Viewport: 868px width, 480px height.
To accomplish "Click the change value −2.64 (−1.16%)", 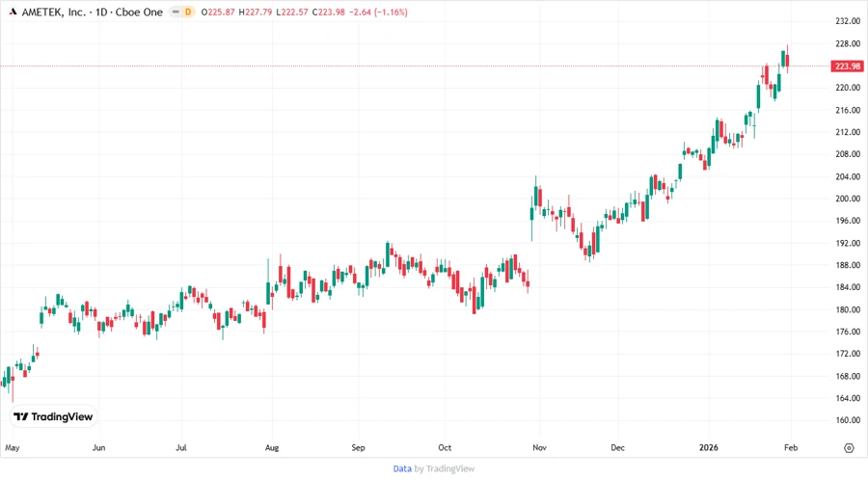I will click(x=379, y=12).
